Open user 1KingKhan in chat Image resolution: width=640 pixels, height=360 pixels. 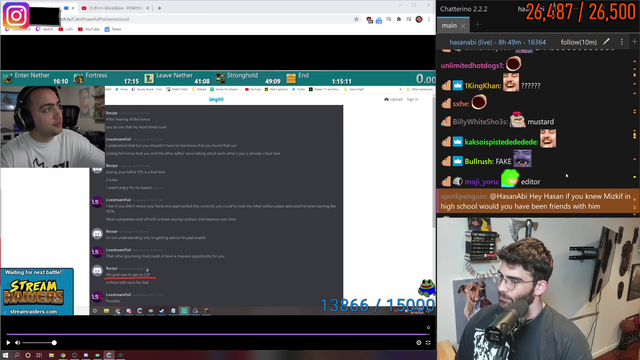483,86
